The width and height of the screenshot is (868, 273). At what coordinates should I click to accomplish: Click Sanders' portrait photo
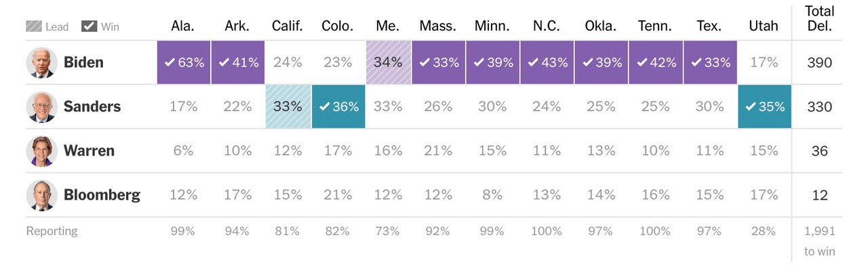tap(41, 107)
